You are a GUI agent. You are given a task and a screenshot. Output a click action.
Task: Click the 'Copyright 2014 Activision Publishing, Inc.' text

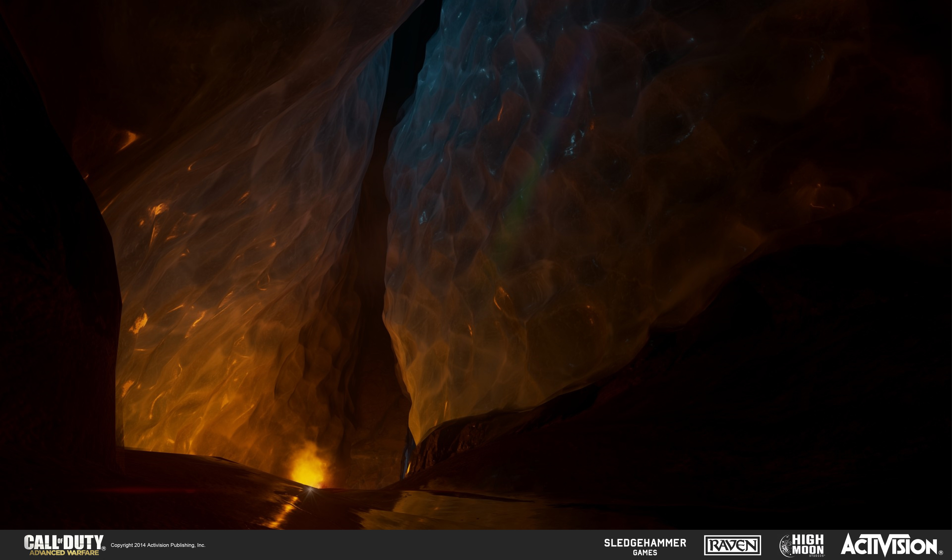(x=158, y=545)
